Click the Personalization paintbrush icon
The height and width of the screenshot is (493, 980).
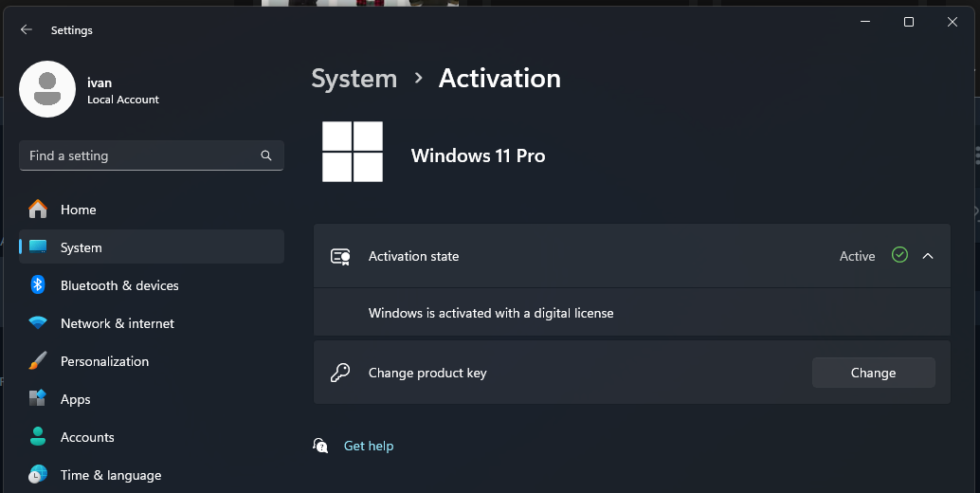[x=38, y=361]
